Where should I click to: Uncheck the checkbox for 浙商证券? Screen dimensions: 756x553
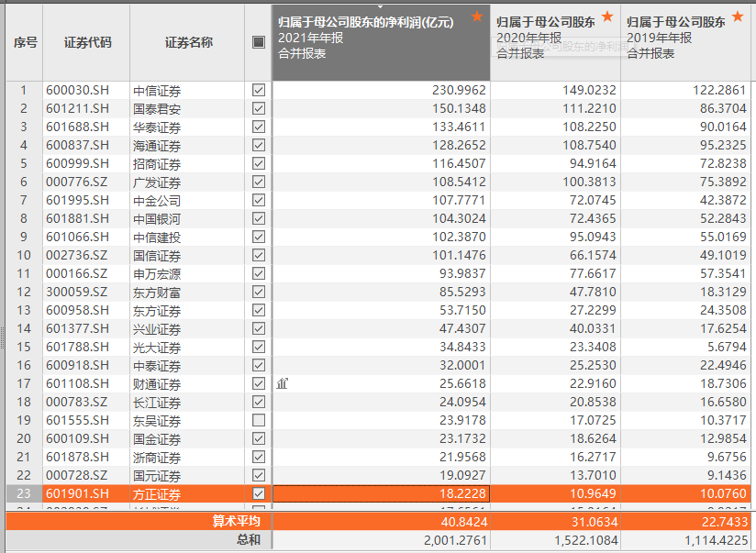[259, 457]
